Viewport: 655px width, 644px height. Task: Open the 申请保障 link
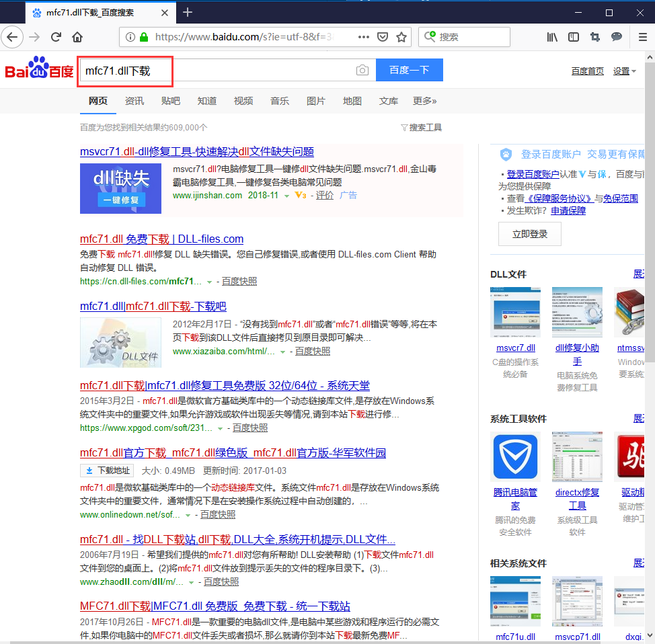tap(568, 210)
